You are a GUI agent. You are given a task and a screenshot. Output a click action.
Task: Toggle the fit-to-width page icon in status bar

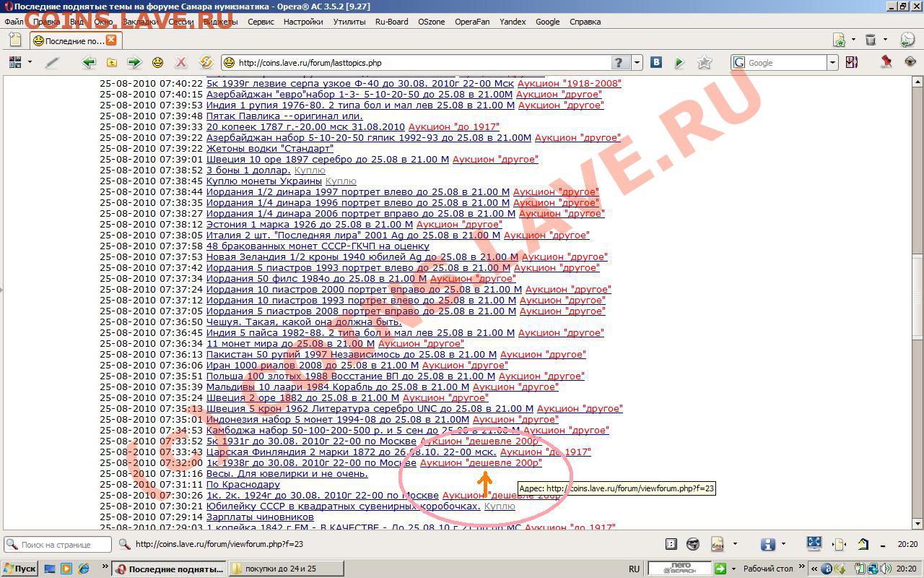pos(839,544)
